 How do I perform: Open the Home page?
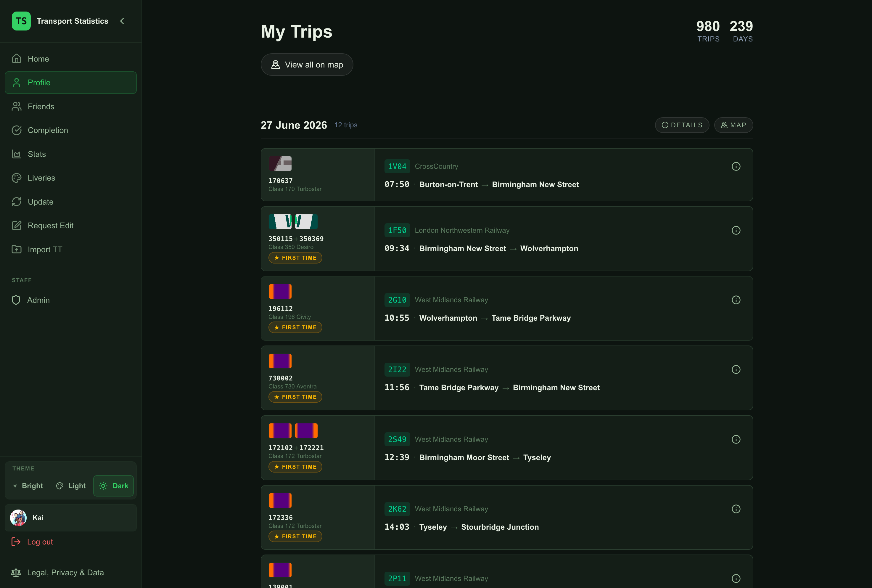click(x=70, y=59)
